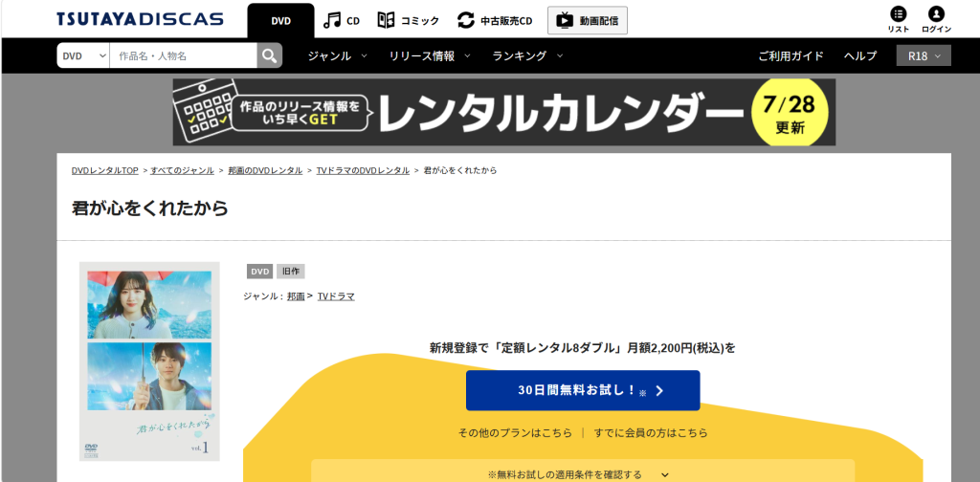Open the リスト icon

tap(898, 20)
